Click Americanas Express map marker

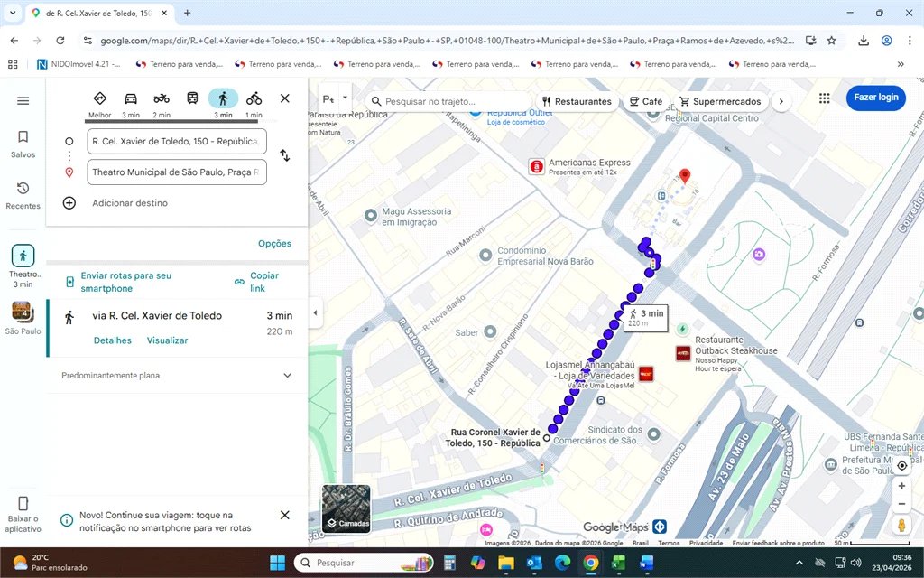click(536, 167)
